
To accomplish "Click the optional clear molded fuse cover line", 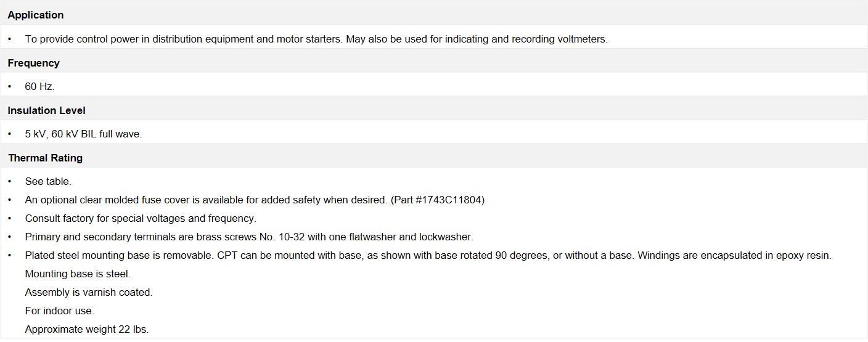I will (x=255, y=200).
